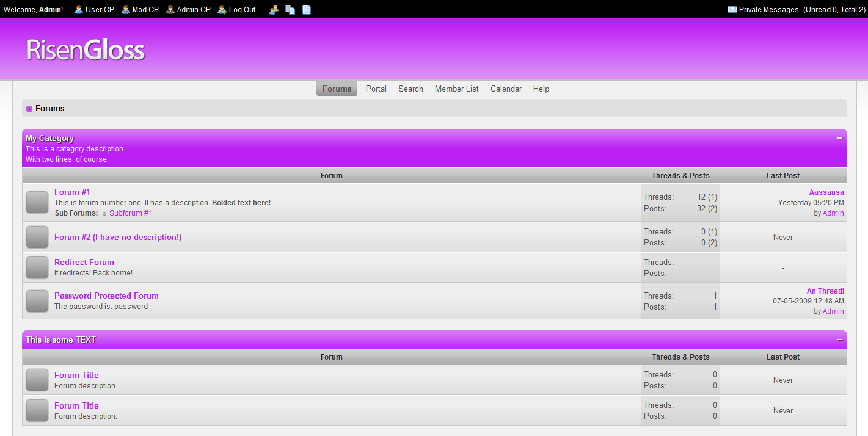Open the Password Protected Forum link
This screenshot has width=868, height=436.
106,296
